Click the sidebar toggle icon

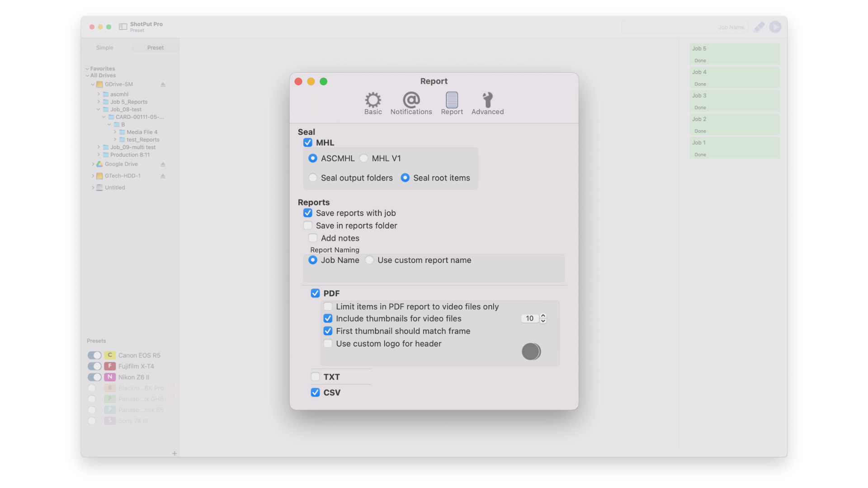click(x=123, y=27)
